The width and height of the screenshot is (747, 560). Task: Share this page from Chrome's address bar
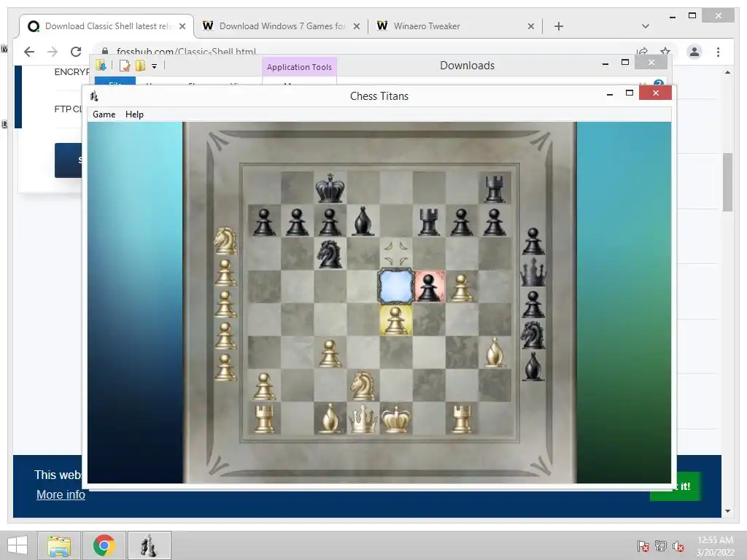coord(642,51)
